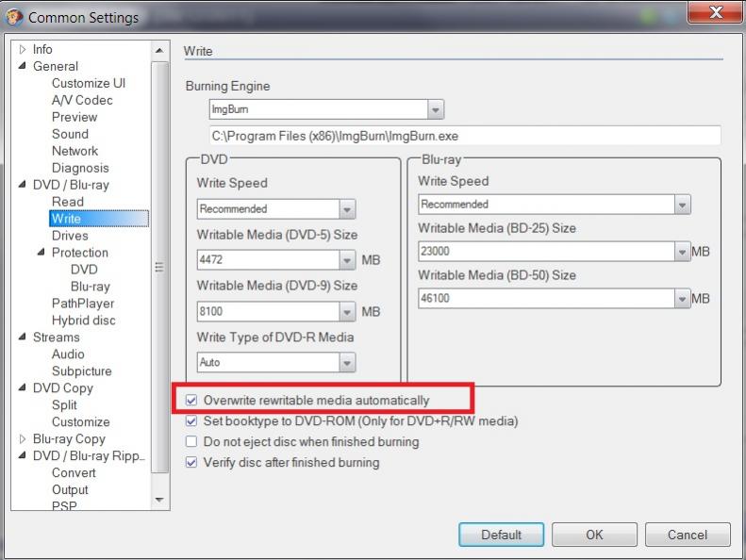Select Split under DVD Copy
The width and height of the screenshot is (746, 560).
pyautogui.click(x=64, y=404)
